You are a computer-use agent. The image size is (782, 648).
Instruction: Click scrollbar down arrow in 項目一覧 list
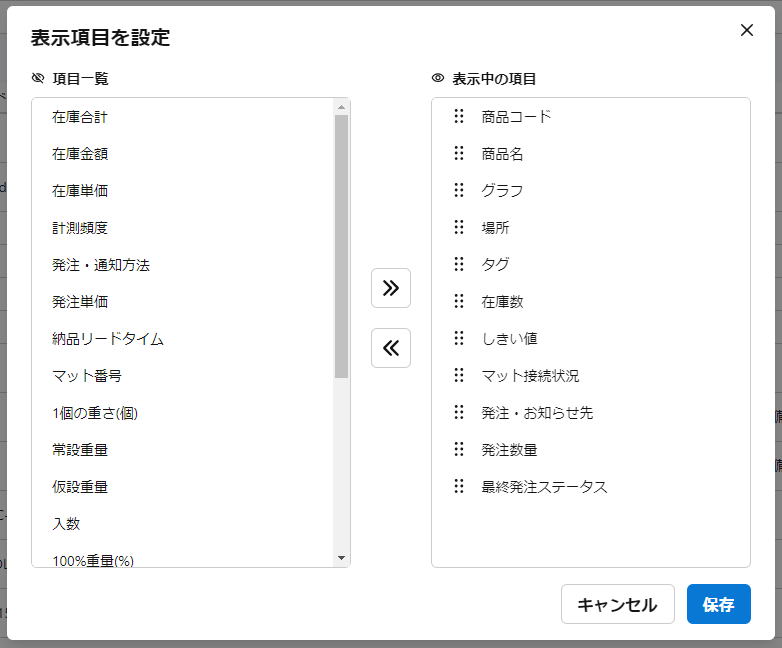[x=341, y=558]
